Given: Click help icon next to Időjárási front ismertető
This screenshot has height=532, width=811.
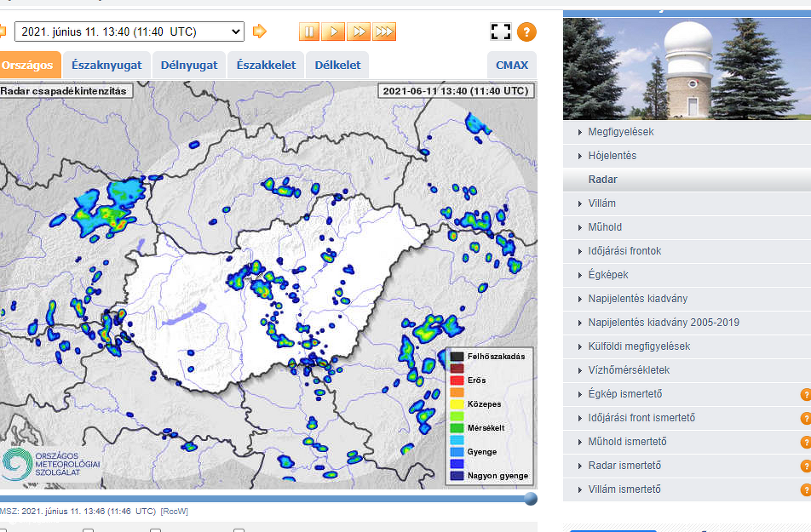Looking at the screenshot, I should tap(806, 418).
